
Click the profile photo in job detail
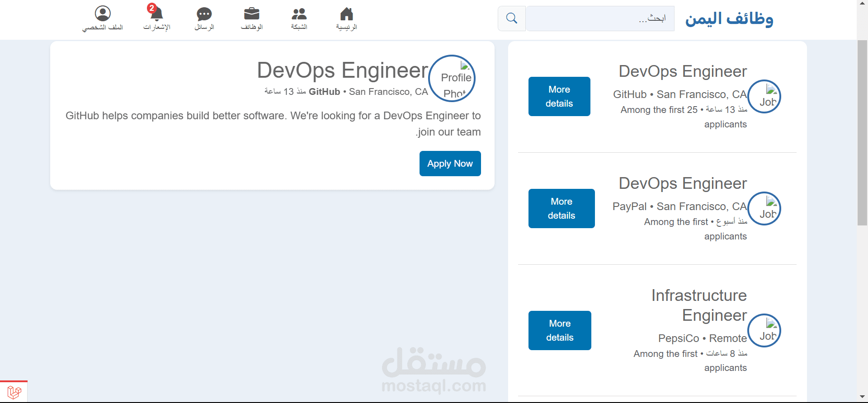coord(452,79)
